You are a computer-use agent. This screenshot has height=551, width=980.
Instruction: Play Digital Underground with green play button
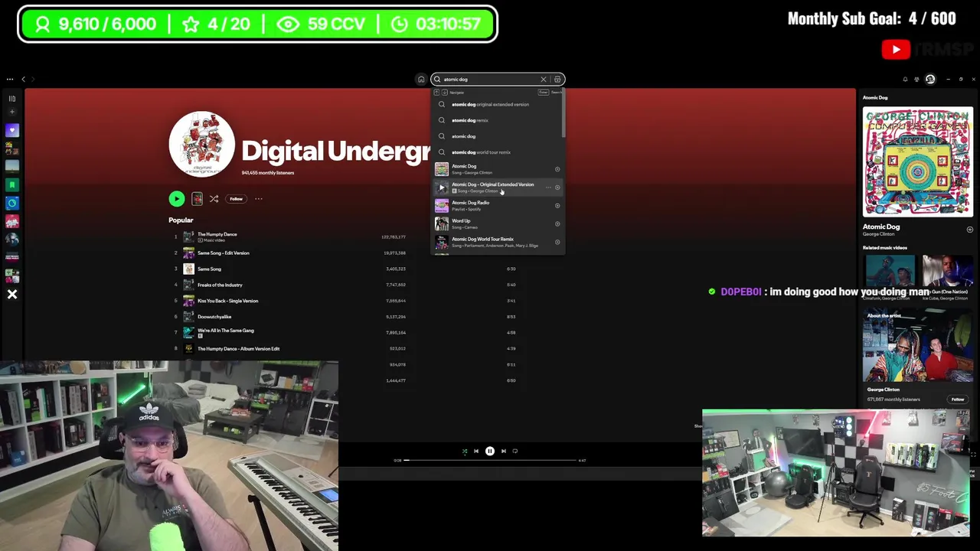[177, 199]
